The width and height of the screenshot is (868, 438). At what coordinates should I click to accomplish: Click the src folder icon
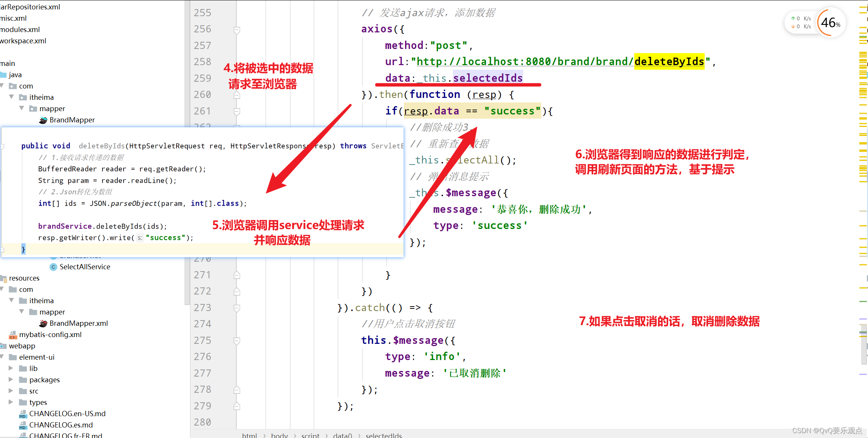pyautogui.click(x=23, y=391)
